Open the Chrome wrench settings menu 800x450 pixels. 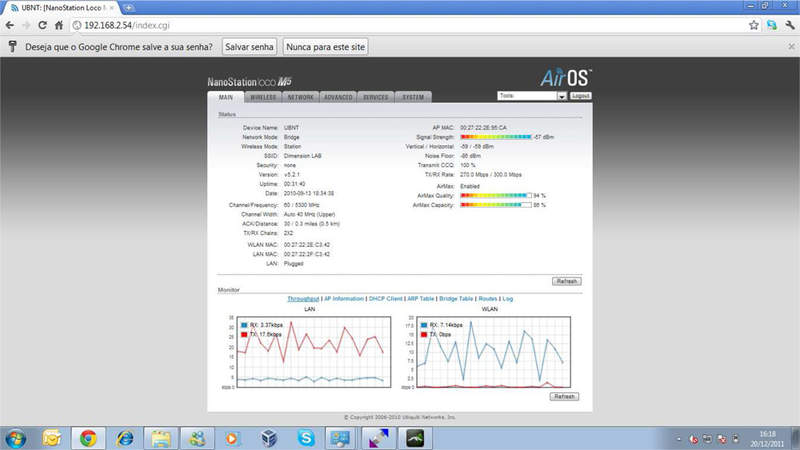click(x=790, y=25)
